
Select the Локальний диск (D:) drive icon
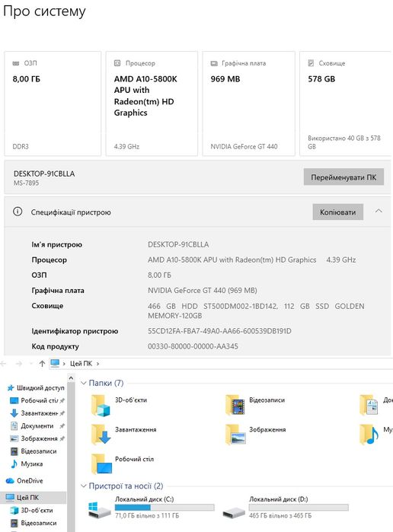click(234, 511)
